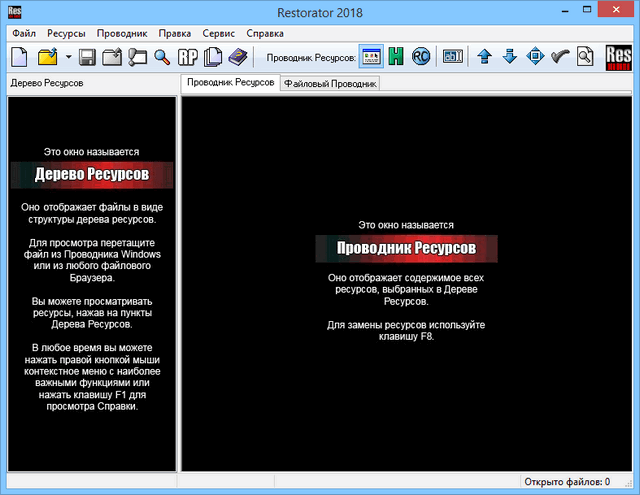Open the Файл menu
The image size is (640, 495).
click(x=24, y=33)
